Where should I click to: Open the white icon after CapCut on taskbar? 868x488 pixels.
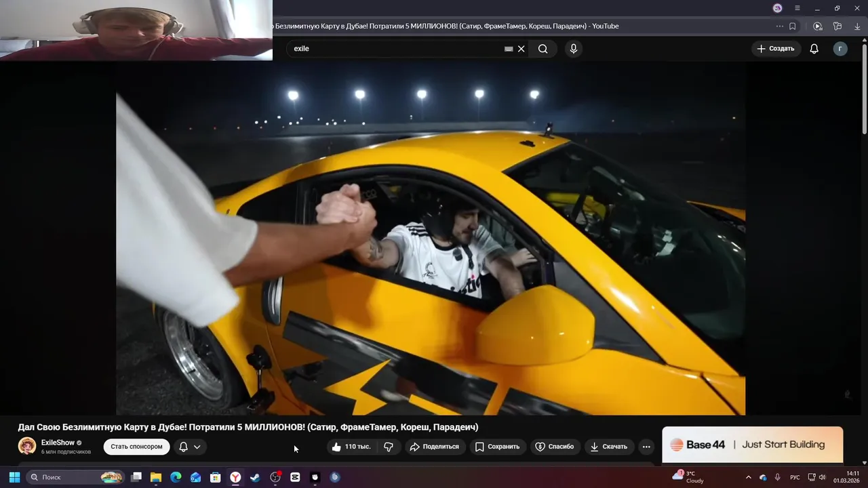tap(315, 477)
